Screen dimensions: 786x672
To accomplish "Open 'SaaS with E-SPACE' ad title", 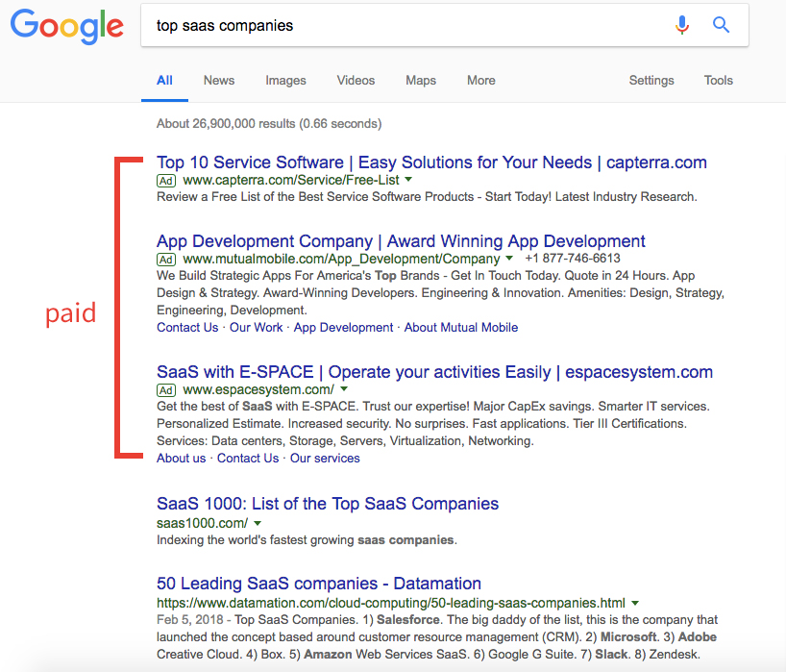I will pos(434,372).
